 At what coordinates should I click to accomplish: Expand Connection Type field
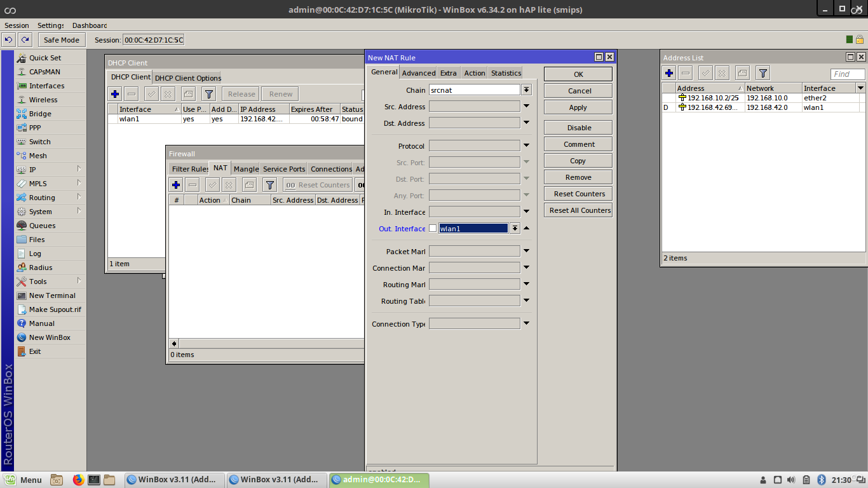(x=526, y=323)
